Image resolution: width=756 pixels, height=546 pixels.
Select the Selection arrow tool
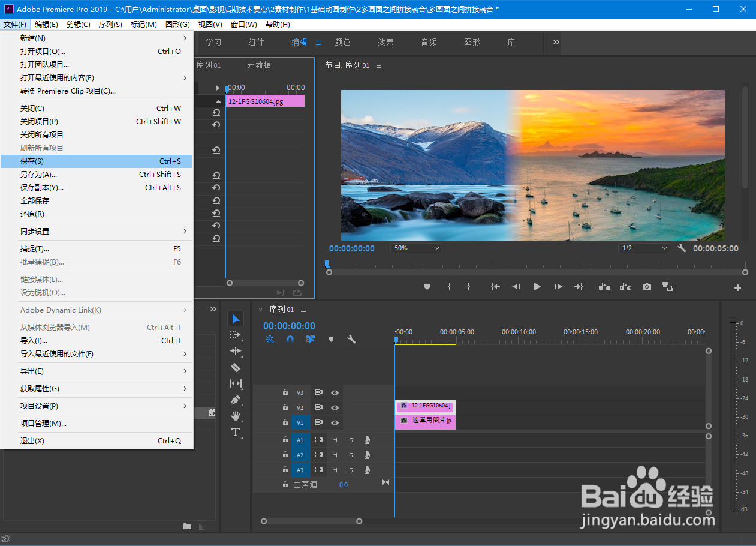coord(236,319)
